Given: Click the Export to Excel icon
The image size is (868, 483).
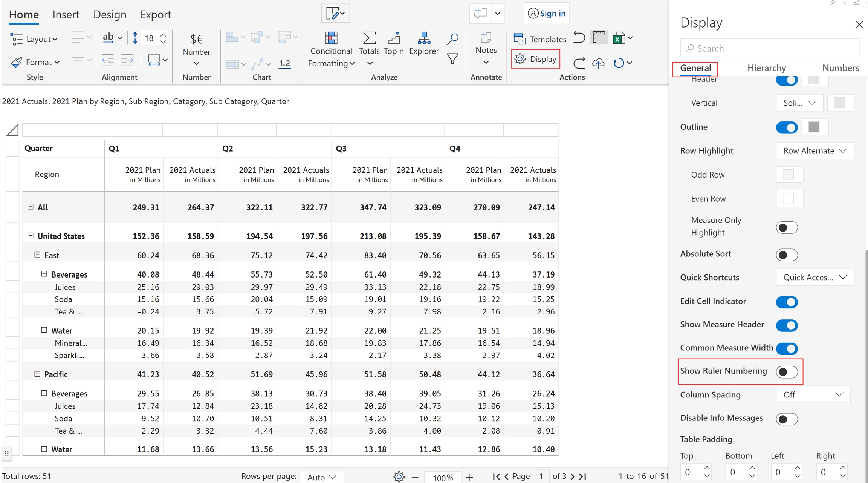Looking at the screenshot, I should click(619, 38).
